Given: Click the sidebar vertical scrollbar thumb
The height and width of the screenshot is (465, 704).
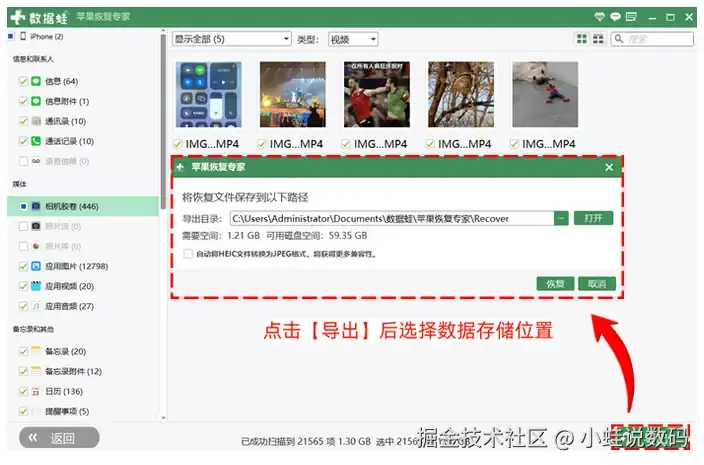Looking at the screenshot, I should (x=163, y=121).
